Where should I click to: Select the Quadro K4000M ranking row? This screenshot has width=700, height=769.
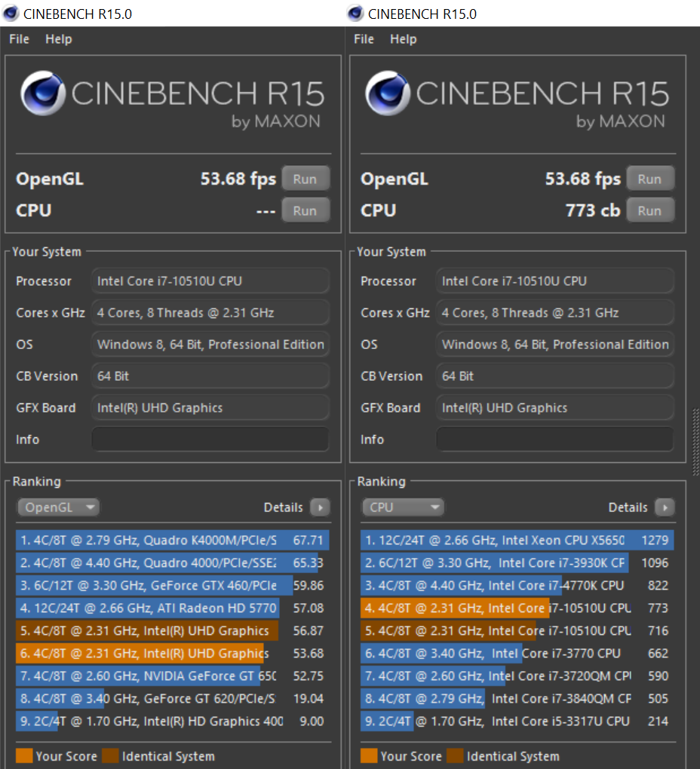pos(173,540)
